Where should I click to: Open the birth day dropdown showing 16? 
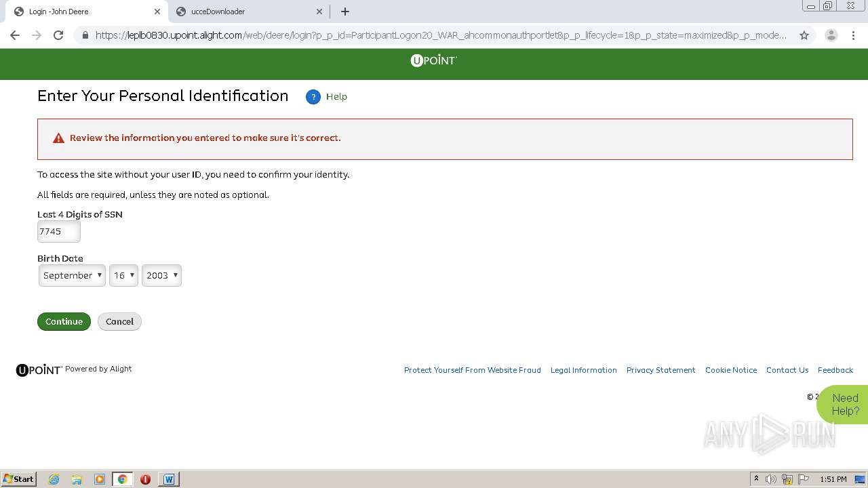[123, 275]
